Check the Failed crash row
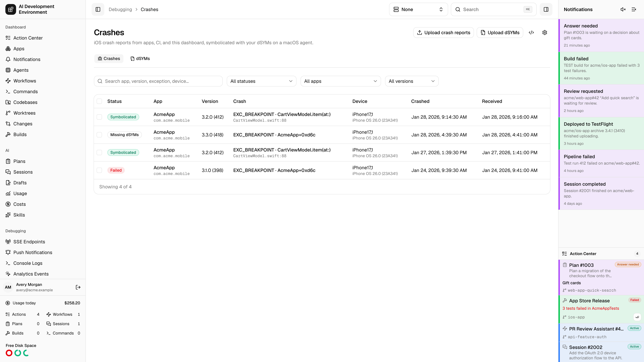644x362 pixels. click(99, 170)
